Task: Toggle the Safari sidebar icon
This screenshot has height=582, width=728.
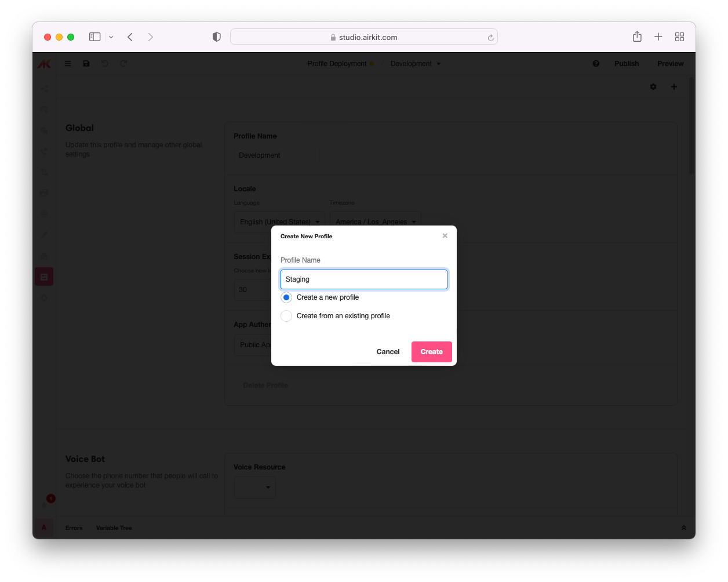Action: click(x=95, y=37)
